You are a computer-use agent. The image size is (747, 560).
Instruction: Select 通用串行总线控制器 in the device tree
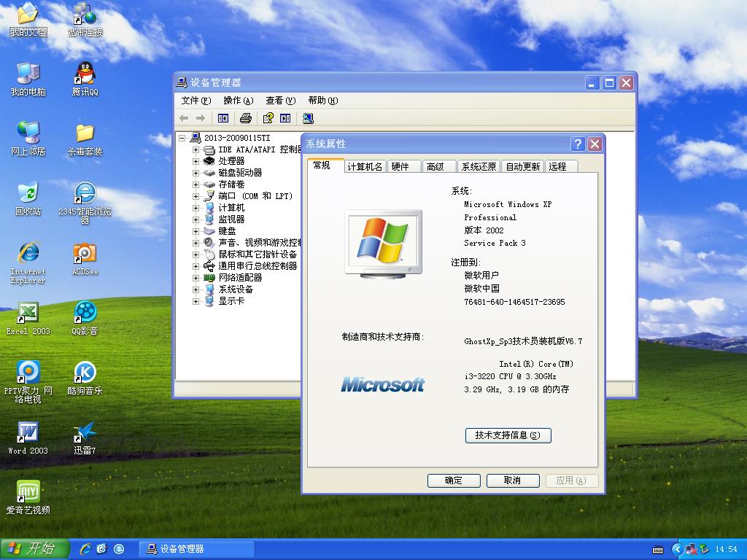coord(258,266)
